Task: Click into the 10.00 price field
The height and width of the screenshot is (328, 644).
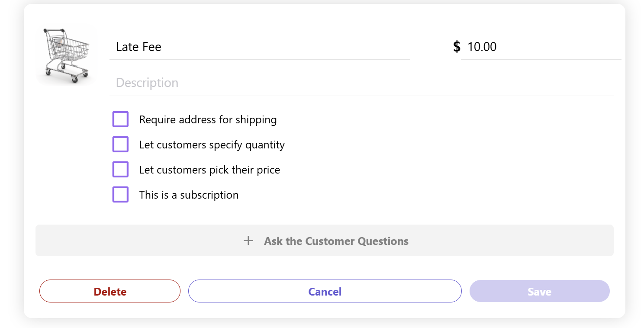Action: click(541, 47)
